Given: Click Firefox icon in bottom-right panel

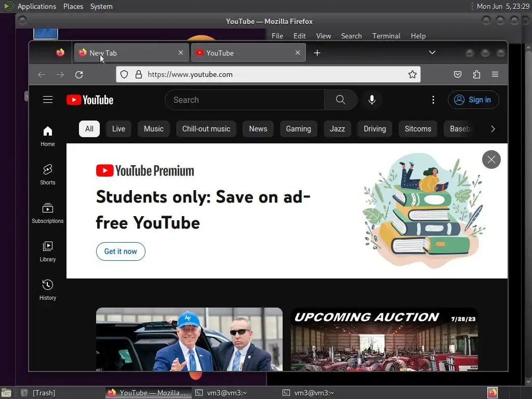Looking at the screenshot, I should 493,393.
